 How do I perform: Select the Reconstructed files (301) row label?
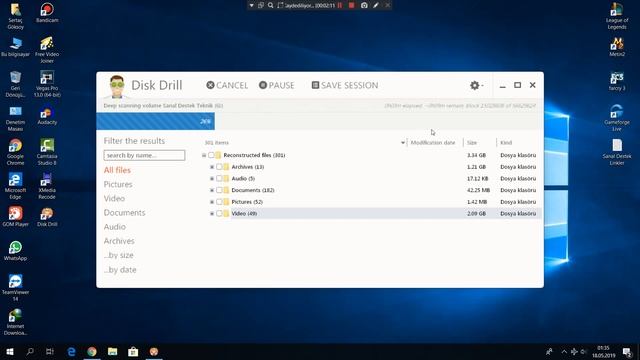pyautogui.click(x=254, y=155)
